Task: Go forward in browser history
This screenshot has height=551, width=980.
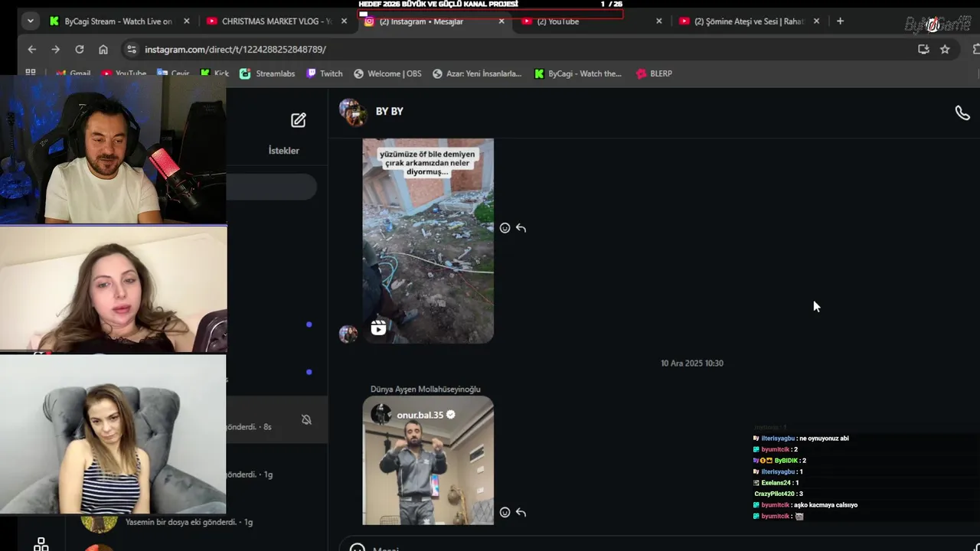Action: pyautogui.click(x=55, y=49)
